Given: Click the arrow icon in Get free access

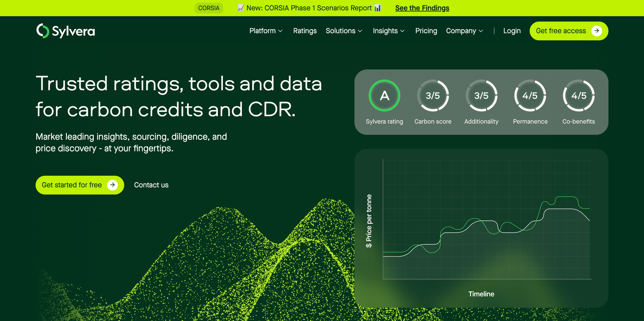Looking at the screenshot, I should (x=597, y=31).
